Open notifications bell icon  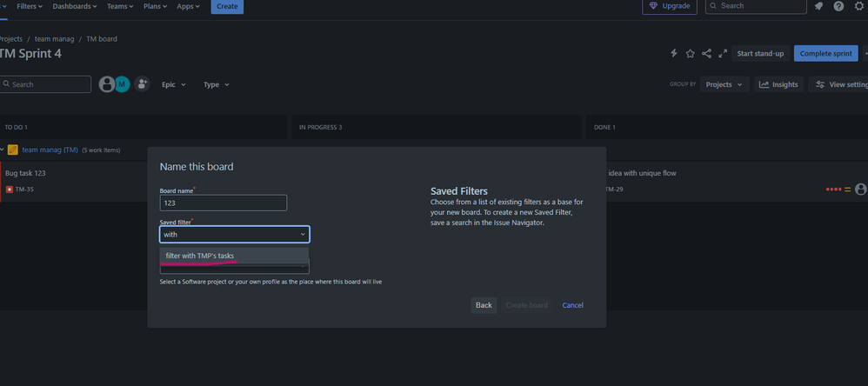click(x=818, y=6)
